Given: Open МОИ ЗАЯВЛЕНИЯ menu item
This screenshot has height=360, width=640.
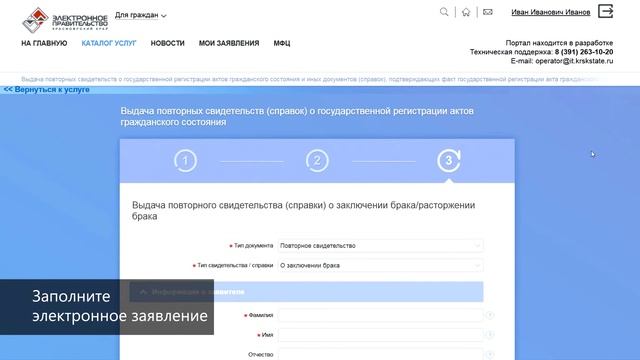Looking at the screenshot, I should pyautogui.click(x=229, y=43).
